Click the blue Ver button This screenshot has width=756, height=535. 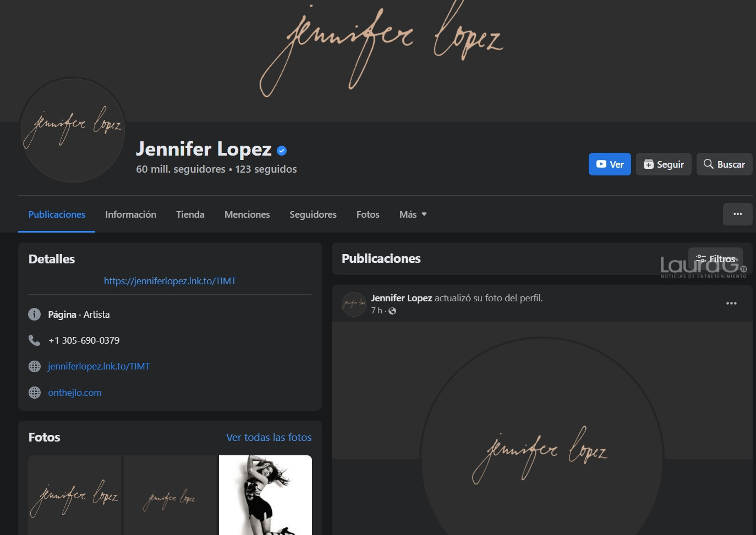click(x=610, y=164)
